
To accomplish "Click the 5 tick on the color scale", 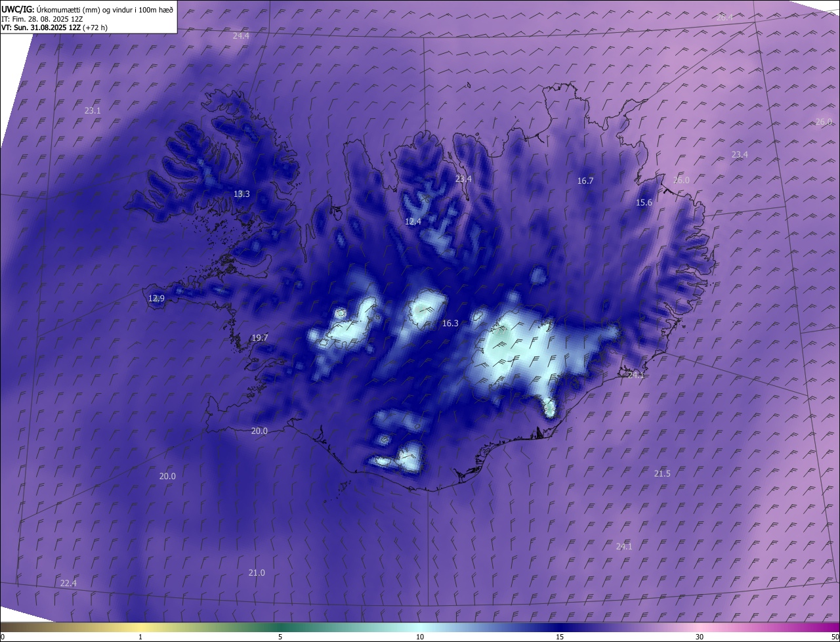I will 280,637.
